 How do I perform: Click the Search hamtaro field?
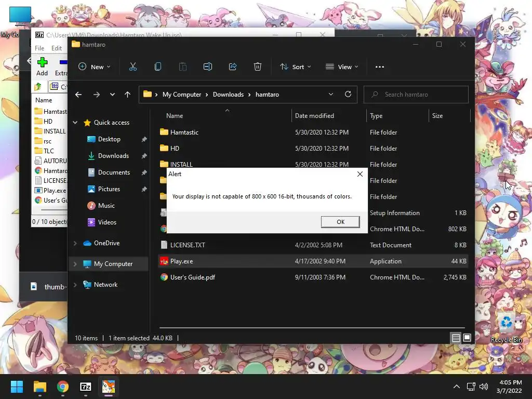(416, 95)
